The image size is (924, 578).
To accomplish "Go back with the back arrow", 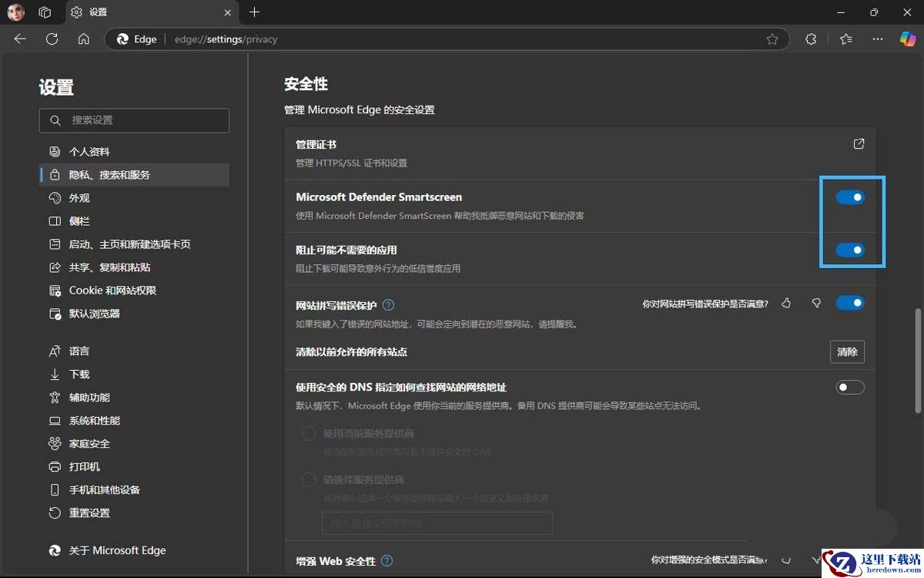I will 20,39.
